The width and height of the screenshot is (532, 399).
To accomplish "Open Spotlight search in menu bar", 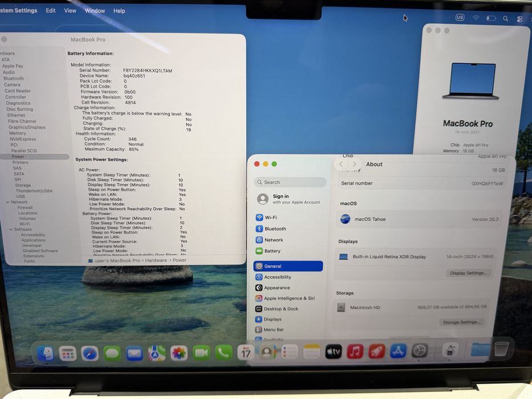I will pos(505,19).
